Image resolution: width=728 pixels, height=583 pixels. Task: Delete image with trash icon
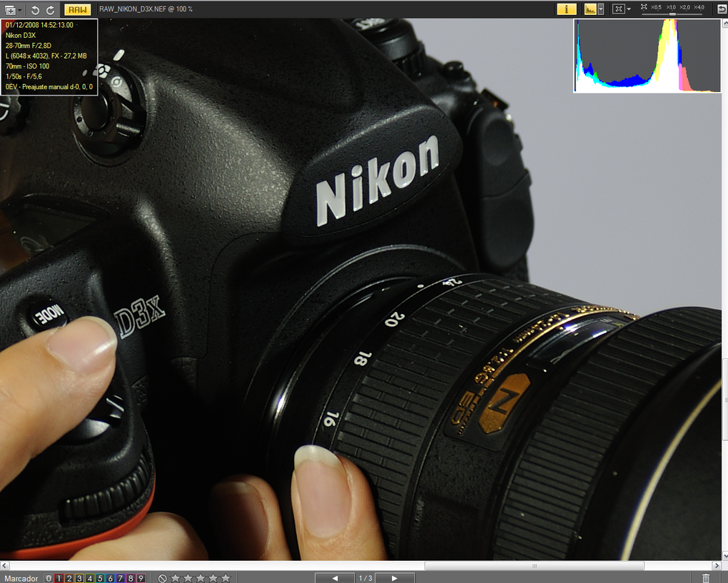pyautogui.click(x=706, y=578)
